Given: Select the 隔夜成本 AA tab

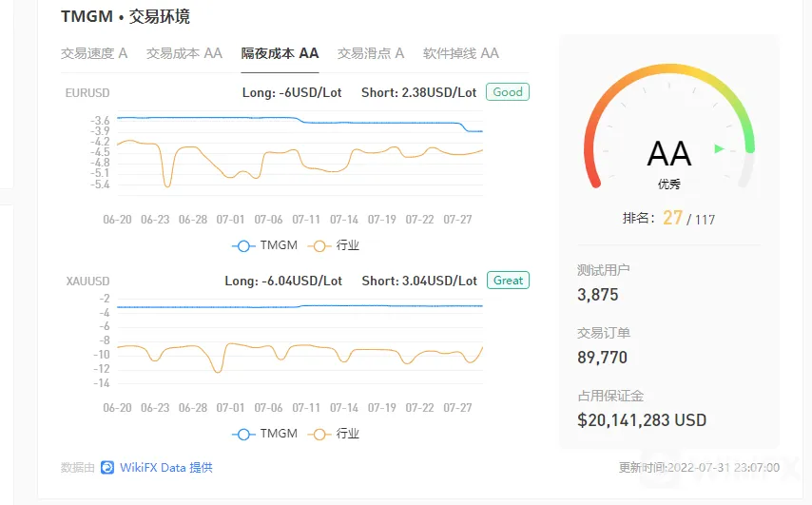Looking at the screenshot, I should coord(280,53).
